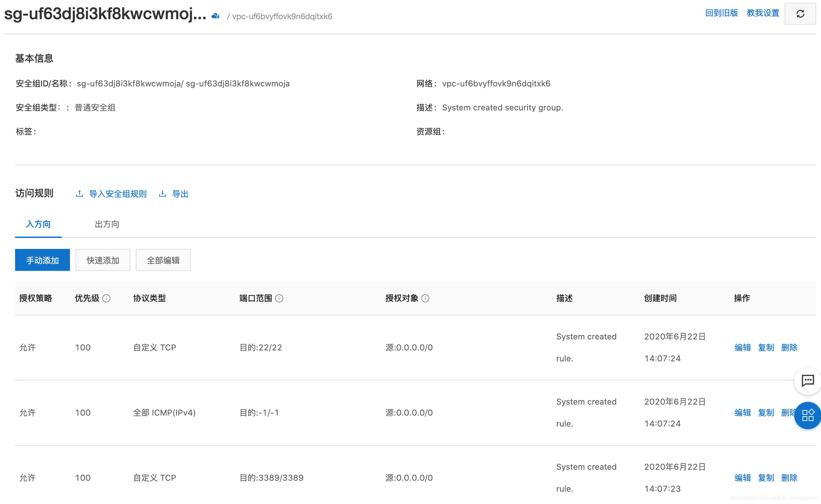The image size is (821, 504).
Task: Open 全部编辑 for all rules
Action: (x=163, y=260)
